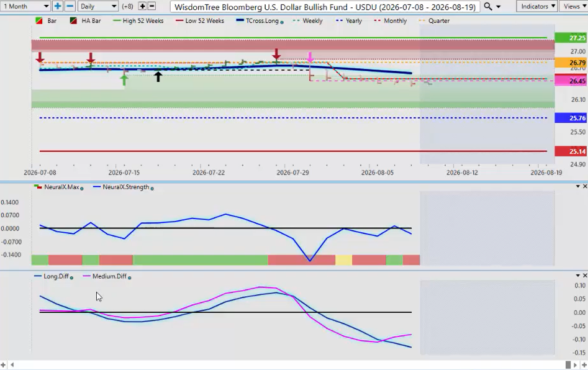
Task: Click the 2026-07-22 date axis label
Action: tap(209, 173)
